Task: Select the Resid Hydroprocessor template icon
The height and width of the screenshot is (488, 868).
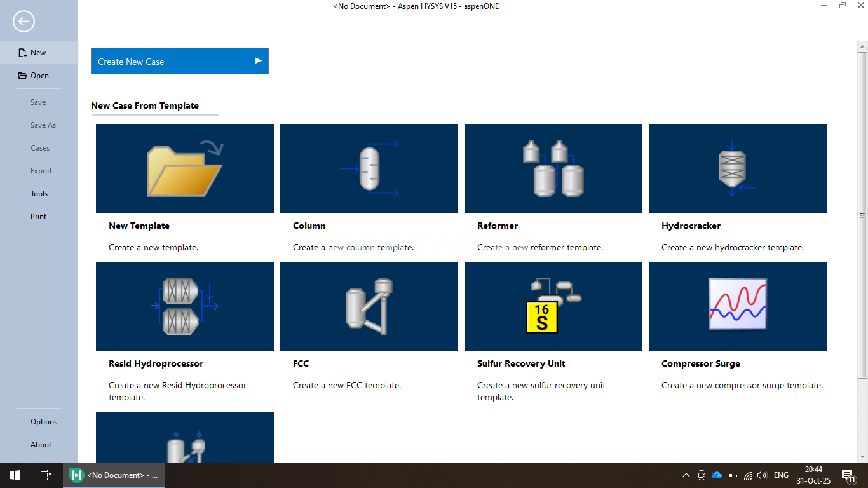Action: pyautogui.click(x=184, y=306)
